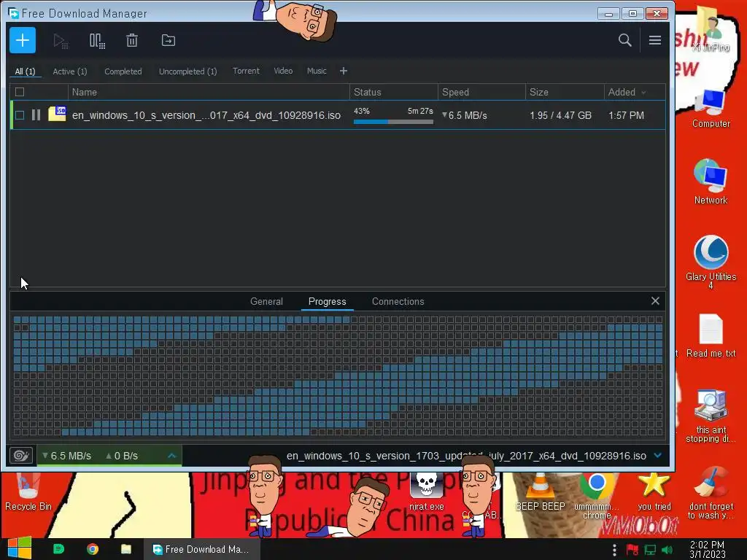Sort by the Speed column header

coord(481,93)
